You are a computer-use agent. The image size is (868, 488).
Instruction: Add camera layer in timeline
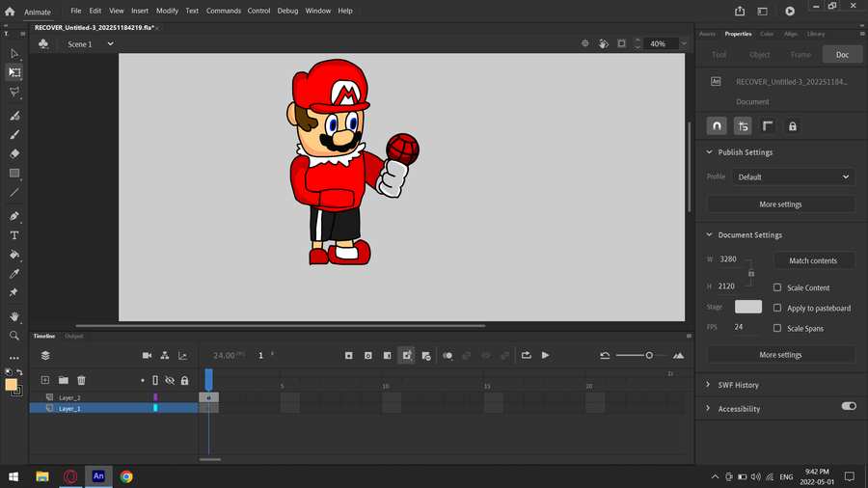pyautogui.click(x=147, y=355)
